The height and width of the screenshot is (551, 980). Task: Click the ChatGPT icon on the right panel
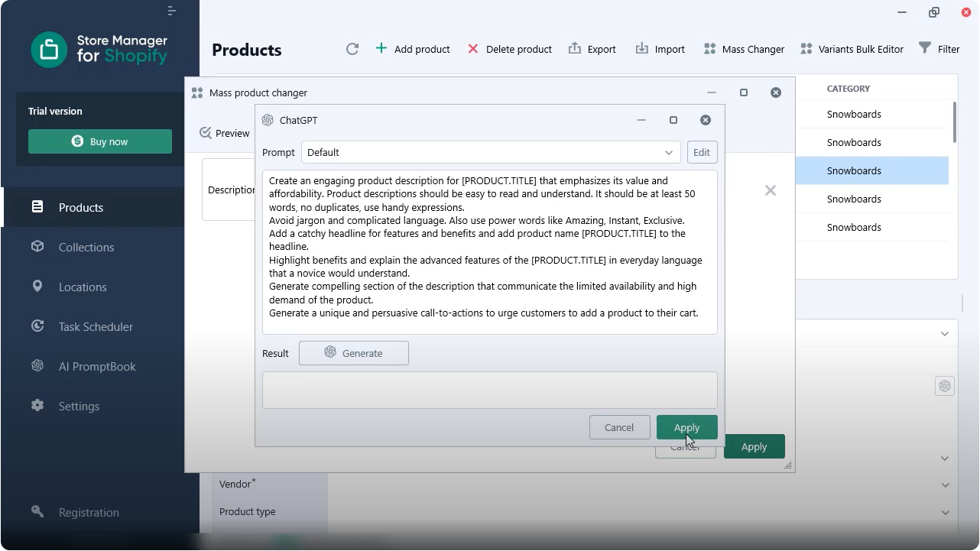click(x=945, y=386)
